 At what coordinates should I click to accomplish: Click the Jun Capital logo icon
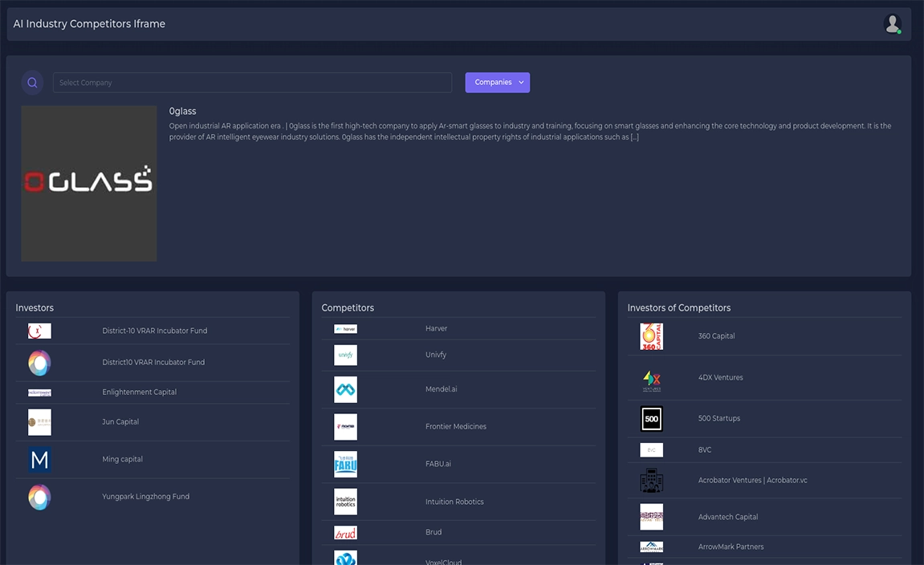(x=39, y=422)
